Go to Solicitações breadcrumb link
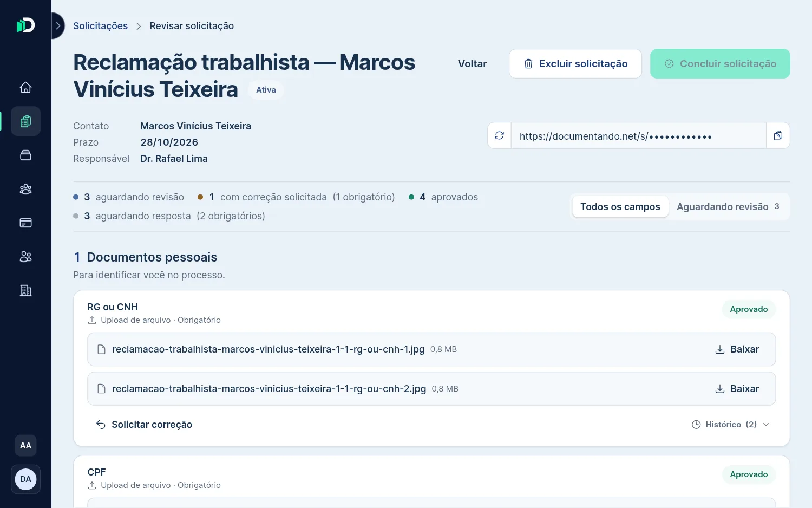Screen dimensions: 812x508 pyautogui.click(x=100, y=26)
